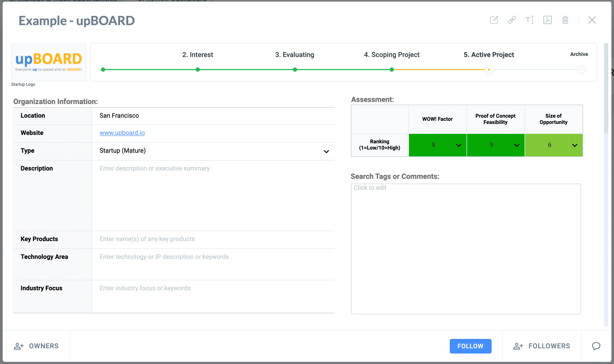Screen dimensions: 614x364
Task: Copy the card link via chain icon
Action: 512,20
